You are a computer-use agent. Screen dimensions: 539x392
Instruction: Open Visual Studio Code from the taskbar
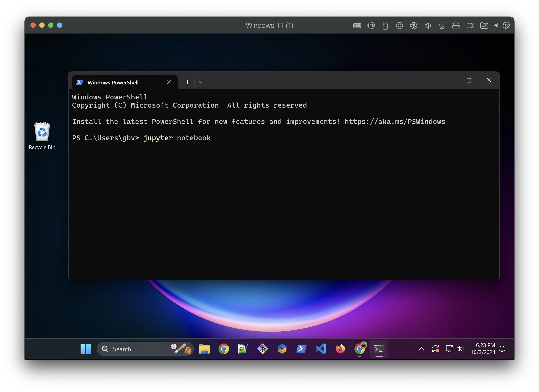[321, 349]
